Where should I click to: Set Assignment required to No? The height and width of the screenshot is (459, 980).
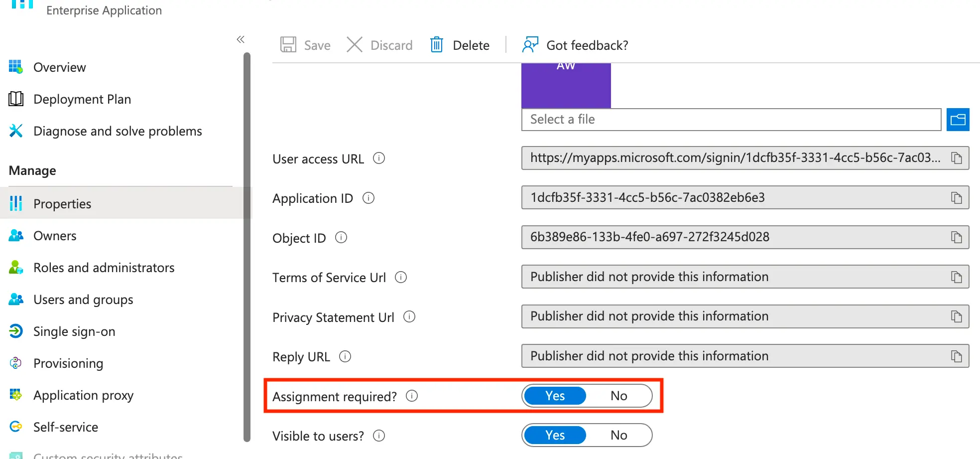tap(618, 396)
